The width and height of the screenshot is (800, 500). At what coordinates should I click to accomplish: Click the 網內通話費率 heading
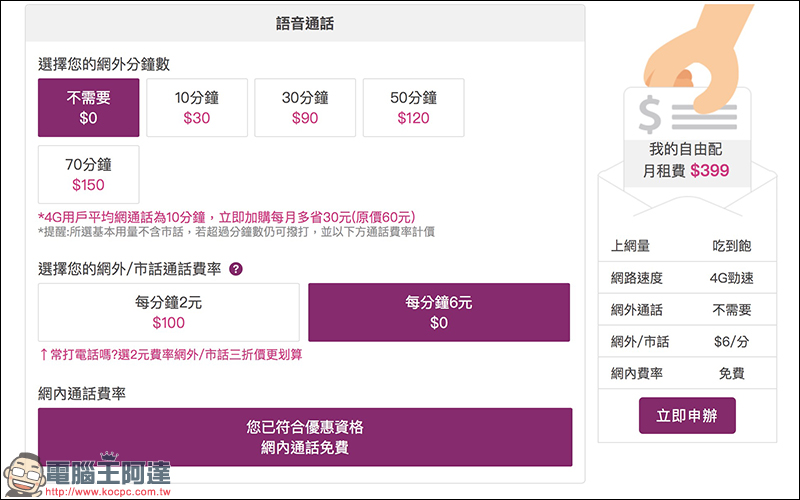[82, 393]
